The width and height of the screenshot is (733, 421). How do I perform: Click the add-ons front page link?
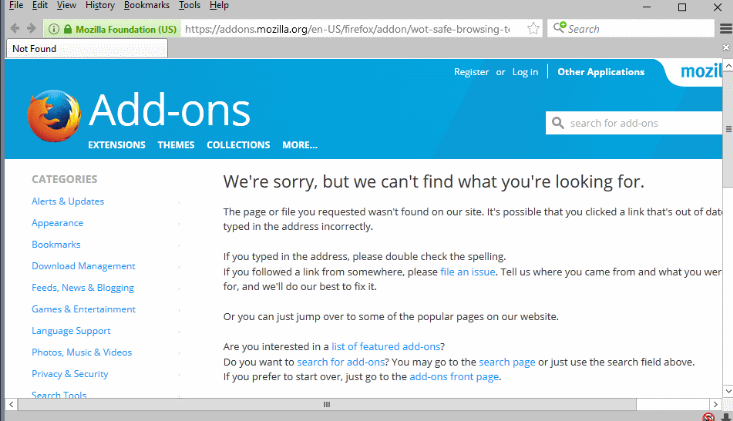[454, 377]
